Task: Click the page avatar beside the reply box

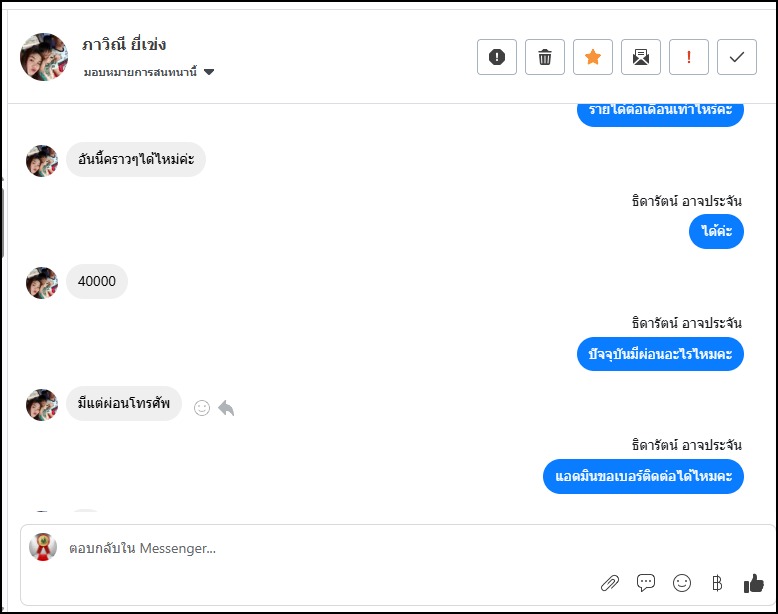Action: coord(43,547)
